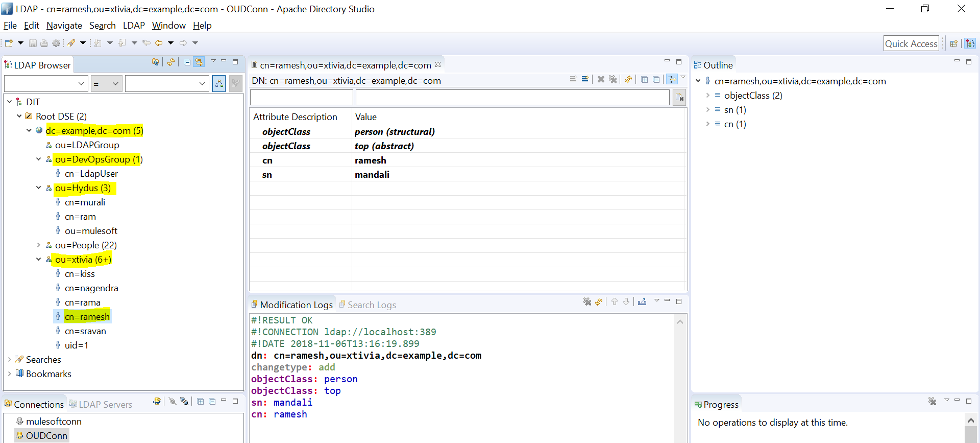Viewport: 980px width, 443px height.
Task: Click the Up (parent entry) icon in LDAP Browser
Action: tap(155, 62)
